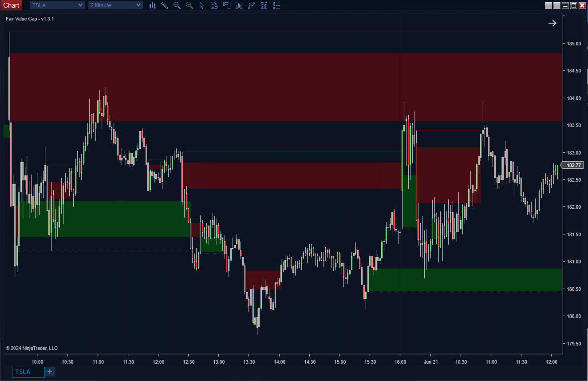588x381 pixels.
Task: Click the first gray link button in title bar
Action: tap(549, 5)
